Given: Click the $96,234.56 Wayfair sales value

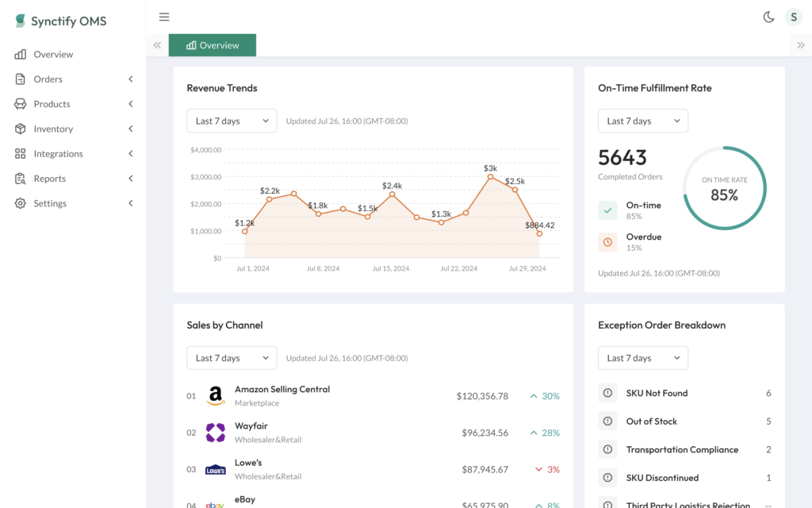Looking at the screenshot, I should pyautogui.click(x=485, y=433).
